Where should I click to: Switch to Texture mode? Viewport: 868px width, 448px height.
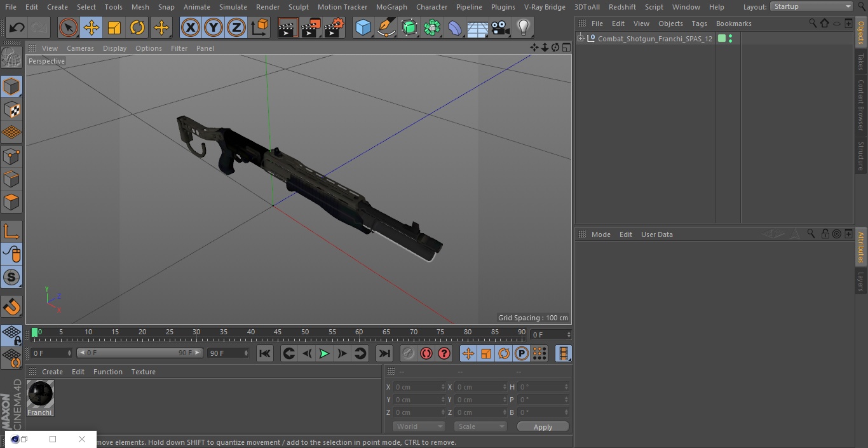click(x=11, y=109)
